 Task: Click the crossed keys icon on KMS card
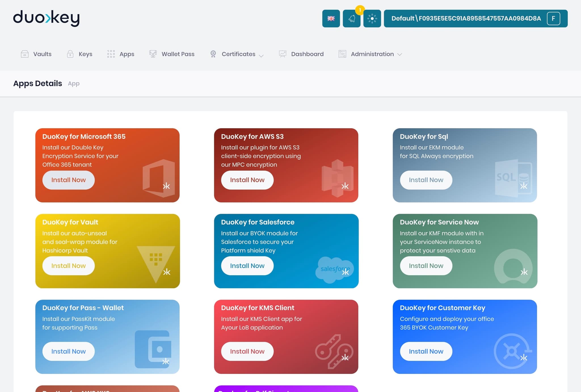point(334,351)
